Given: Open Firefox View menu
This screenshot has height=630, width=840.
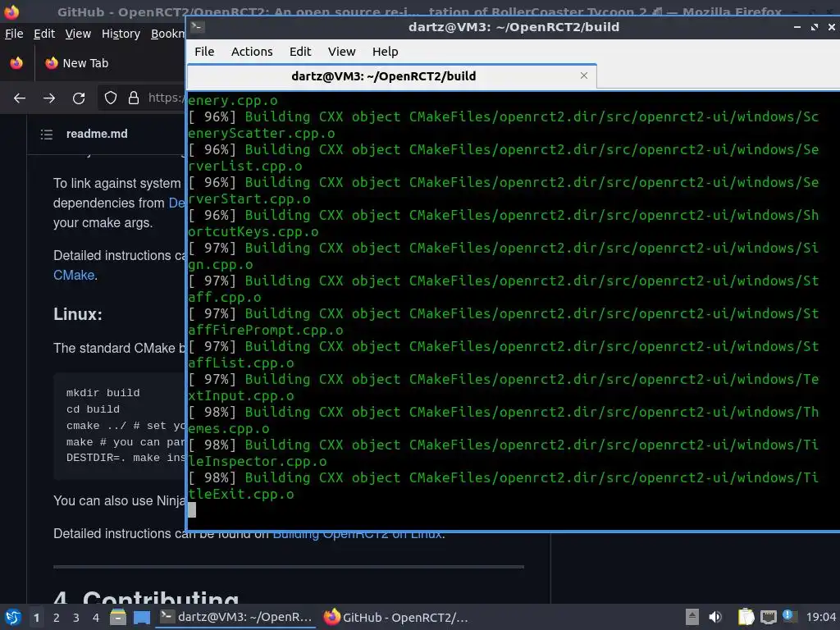Looking at the screenshot, I should point(78,34).
